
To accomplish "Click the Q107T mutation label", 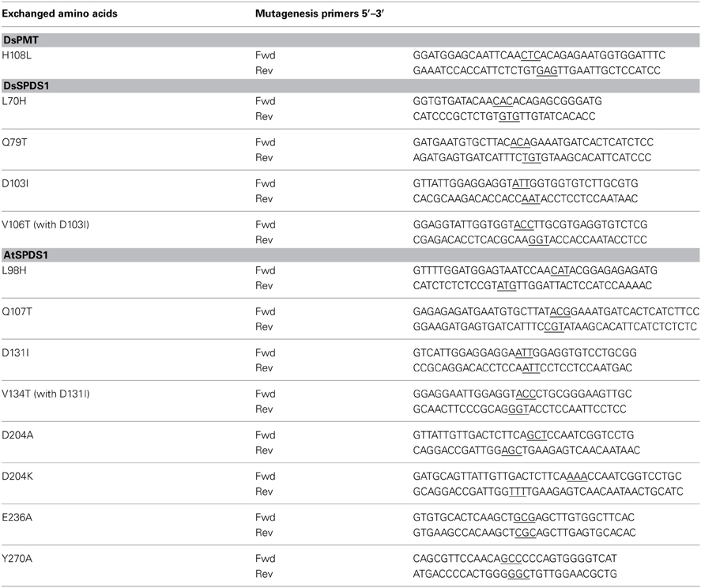I will 17,311.
